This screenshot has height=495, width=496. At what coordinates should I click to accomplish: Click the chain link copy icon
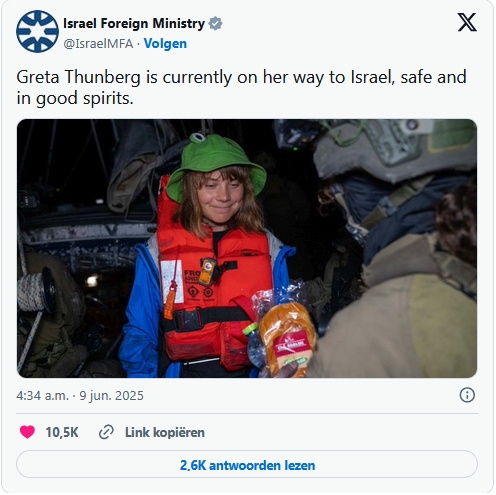pyautogui.click(x=106, y=432)
